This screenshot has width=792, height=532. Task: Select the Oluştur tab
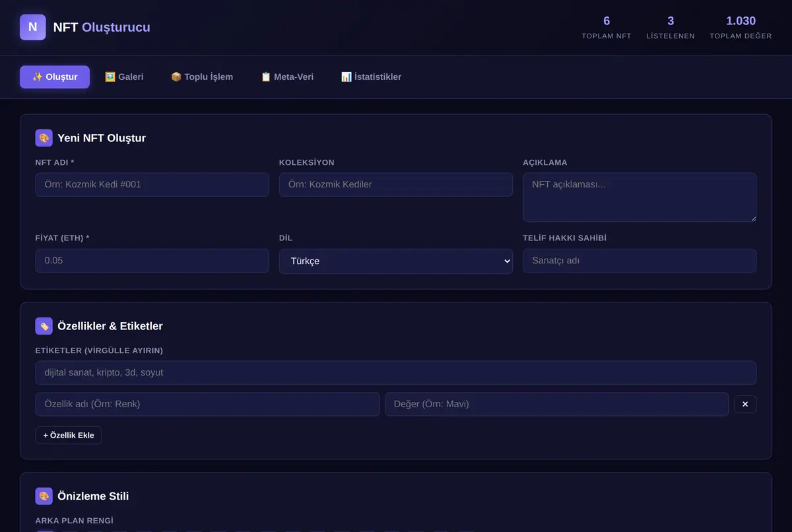[x=55, y=77]
